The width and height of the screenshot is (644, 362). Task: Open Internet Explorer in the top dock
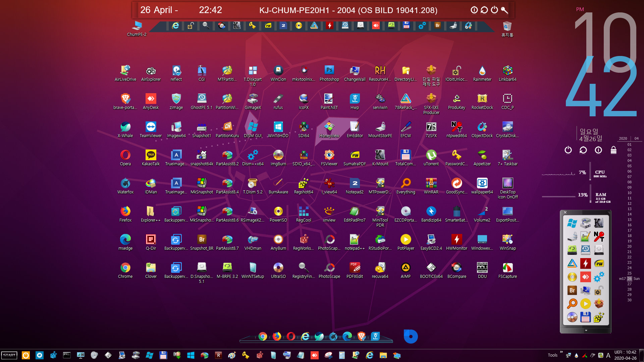tap(175, 25)
